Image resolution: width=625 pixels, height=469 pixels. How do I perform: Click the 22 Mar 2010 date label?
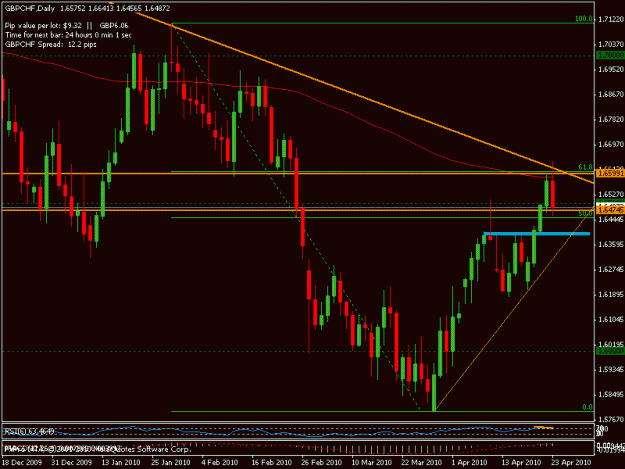(421, 462)
